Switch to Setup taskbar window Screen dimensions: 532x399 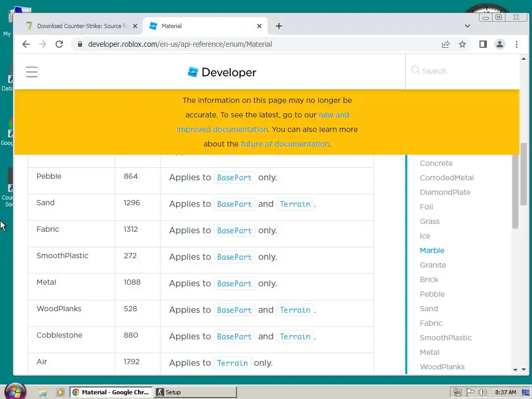(x=195, y=392)
